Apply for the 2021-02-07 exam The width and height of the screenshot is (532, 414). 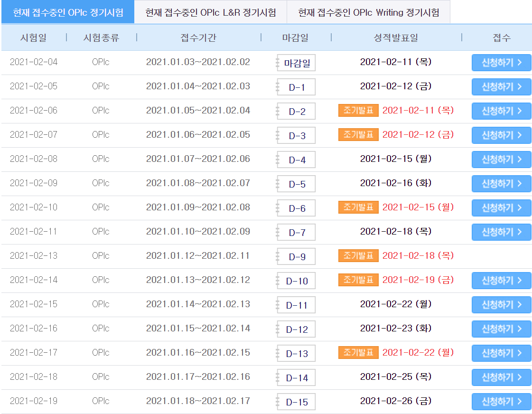click(x=501, y=135)
